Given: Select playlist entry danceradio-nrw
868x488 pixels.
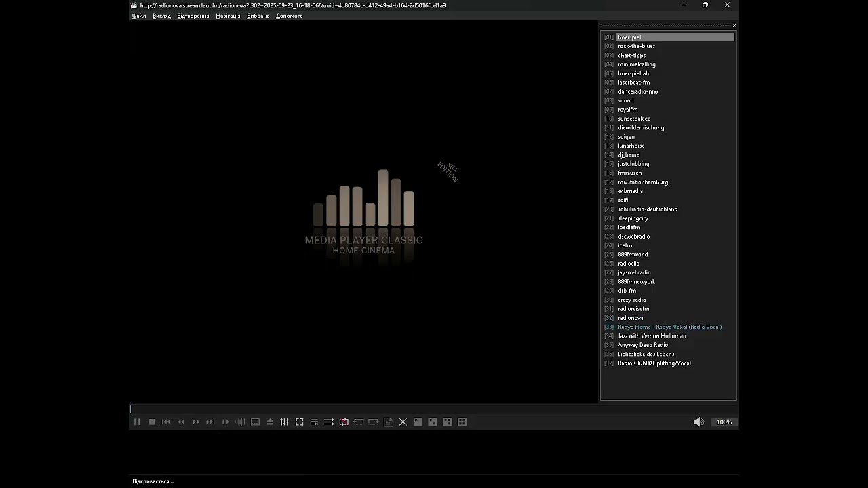Looking at the screenshot, I should pos(669,91).
